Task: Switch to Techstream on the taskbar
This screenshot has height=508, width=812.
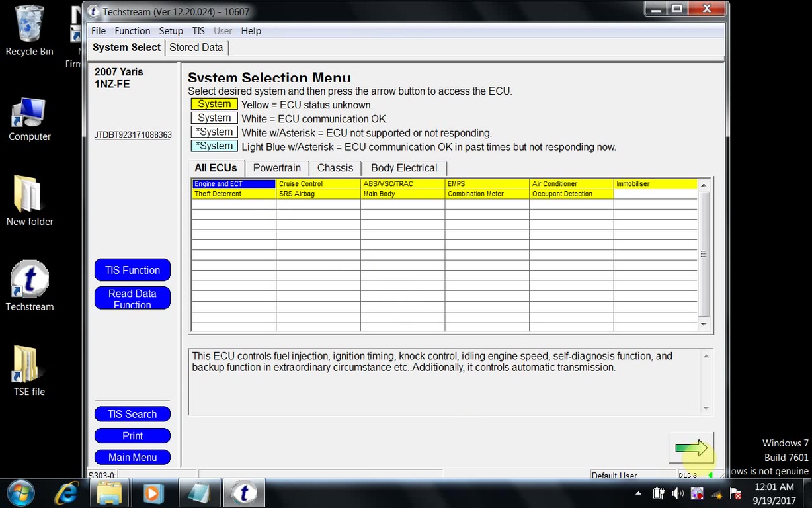Action: tap(244, 493)
